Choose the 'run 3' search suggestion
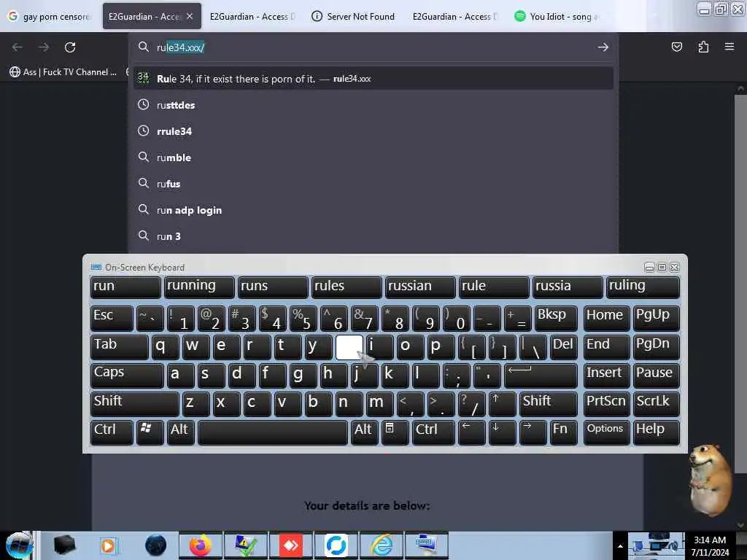This screenshot has height=560, width=747. click(x=373, y=236)
